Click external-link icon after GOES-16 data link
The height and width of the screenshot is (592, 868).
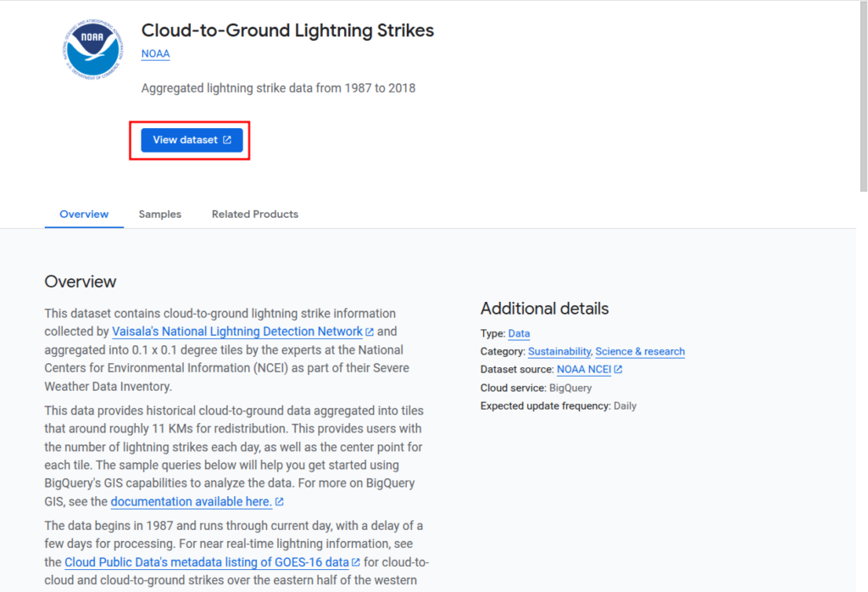[x=355, y=562]
